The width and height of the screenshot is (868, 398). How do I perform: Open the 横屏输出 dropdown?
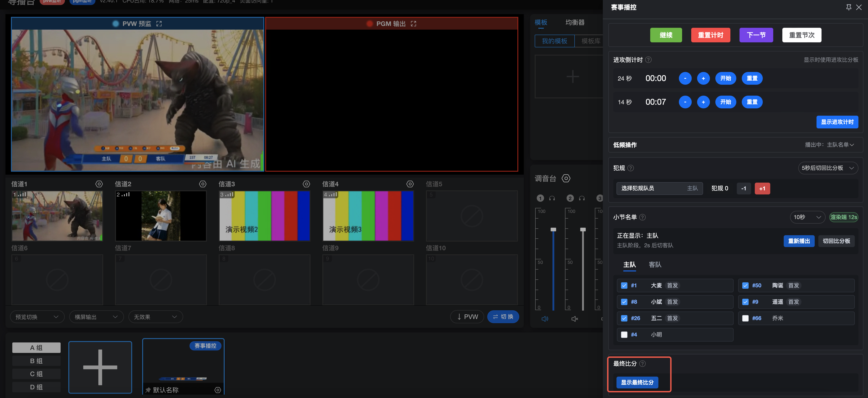pos(96,317)
